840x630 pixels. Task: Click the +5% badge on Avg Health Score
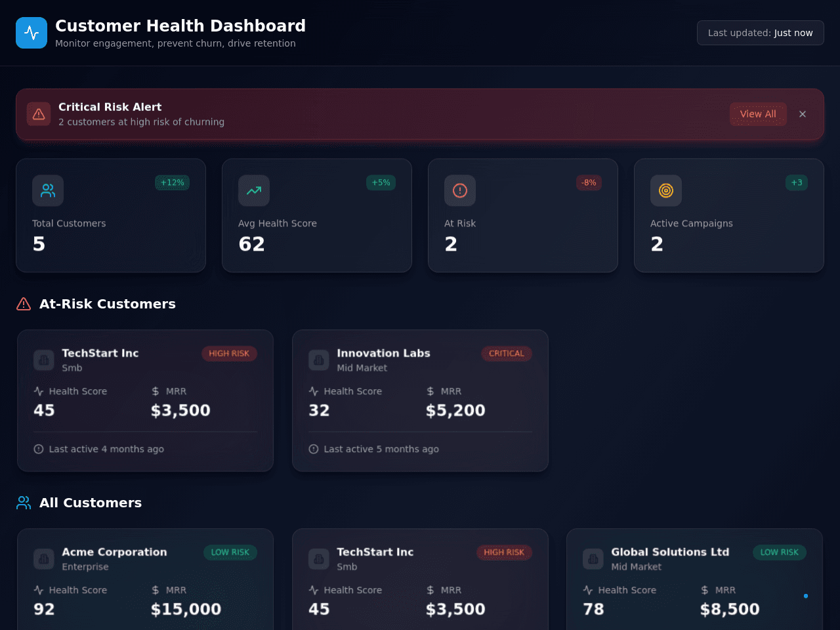point(381,182)
